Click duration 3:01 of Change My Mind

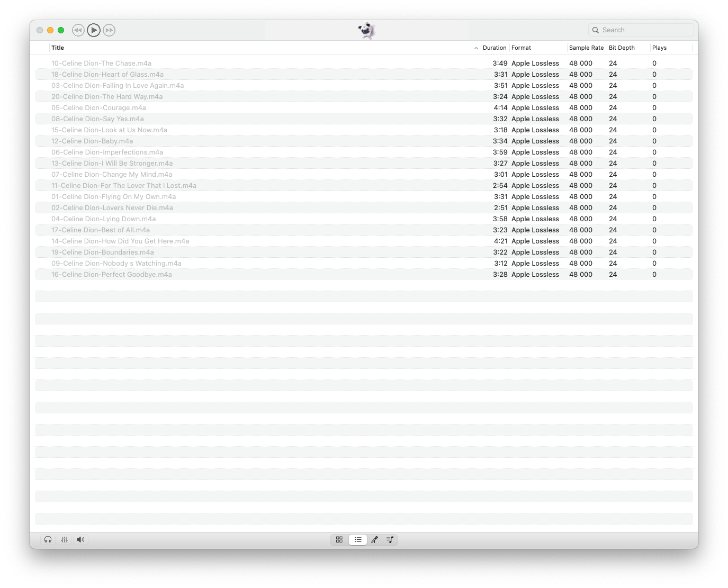click(x=500, y=175)
